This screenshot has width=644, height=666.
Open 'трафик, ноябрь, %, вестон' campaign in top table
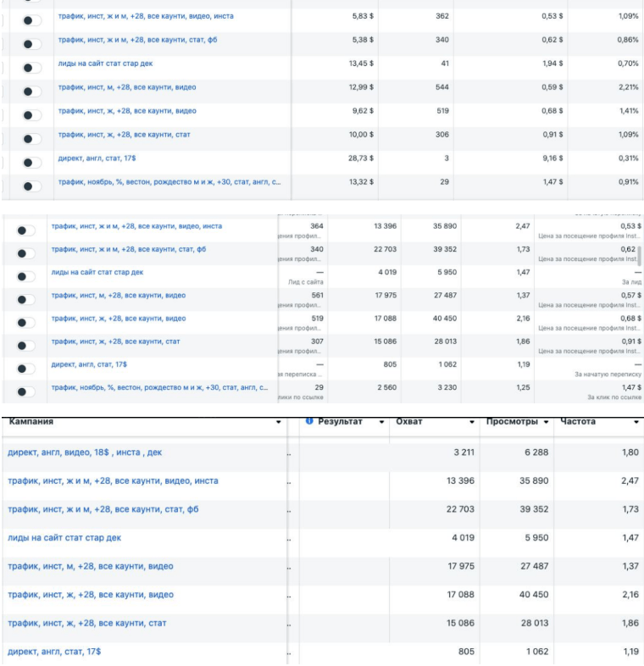pyautogui.click(x=169, y=182)
